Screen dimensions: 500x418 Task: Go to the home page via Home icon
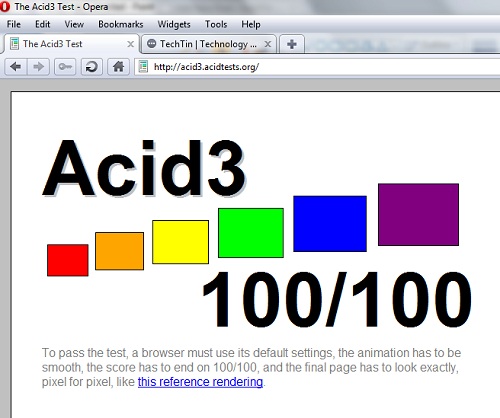(x=118, y=67)
